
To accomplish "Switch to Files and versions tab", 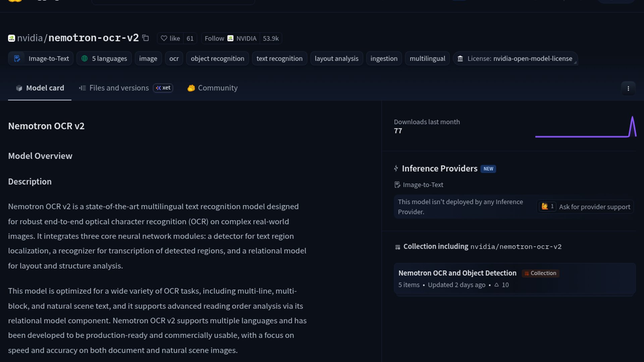I will coord(119,88).
